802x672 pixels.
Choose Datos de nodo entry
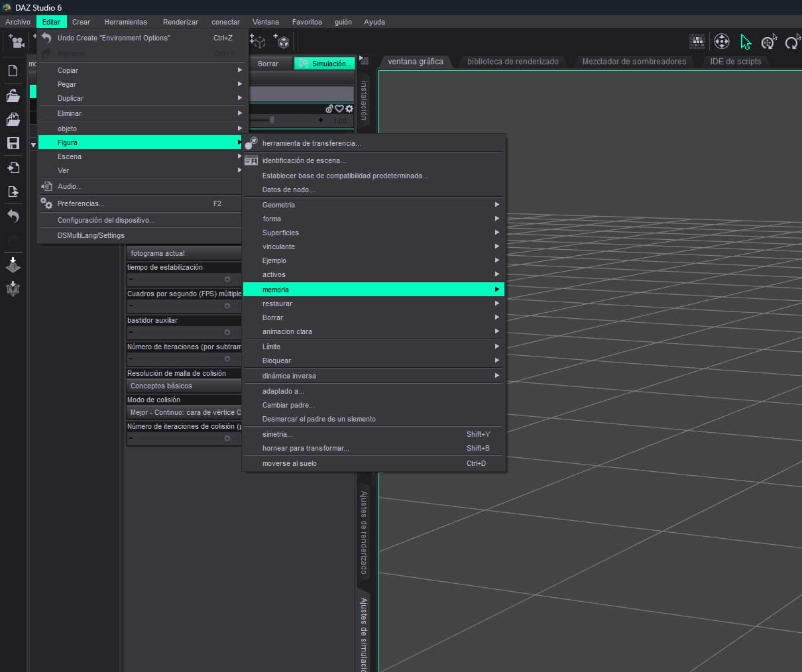pyautogui.click(x=374, y=190)
